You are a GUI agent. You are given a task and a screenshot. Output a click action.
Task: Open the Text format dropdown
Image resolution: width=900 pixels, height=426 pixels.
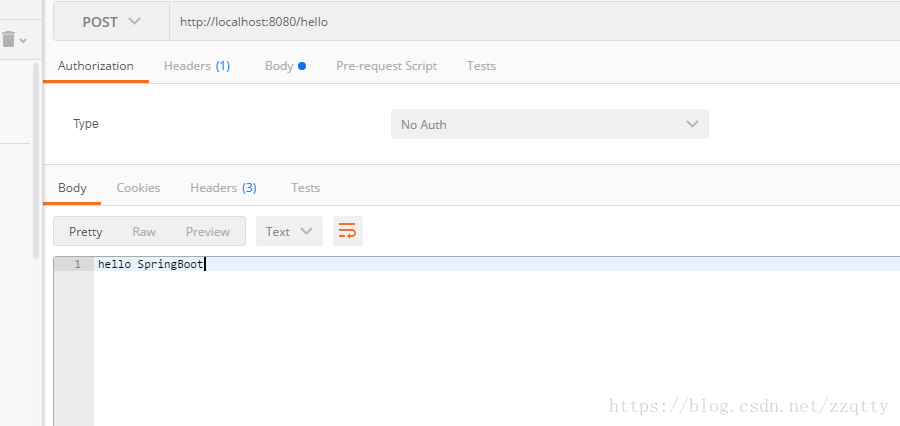coord(289,231)
